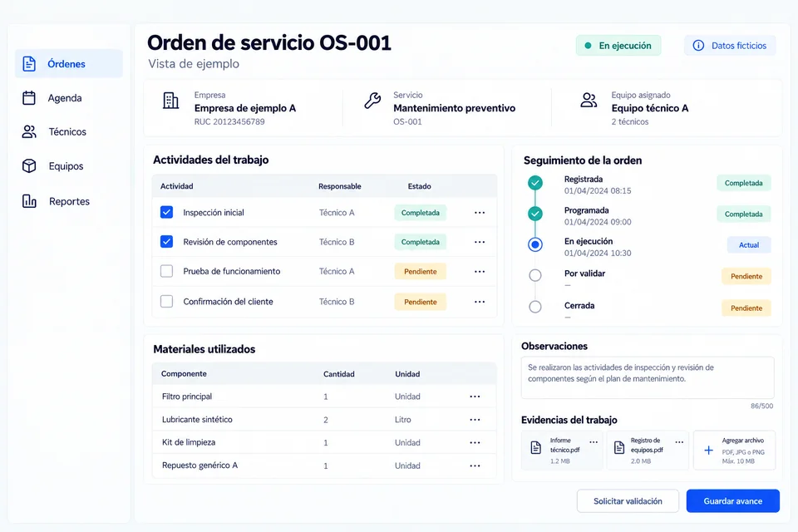Open the Informe técnico.pdf evidence card
798x532 pixels.
pos(562,450)
